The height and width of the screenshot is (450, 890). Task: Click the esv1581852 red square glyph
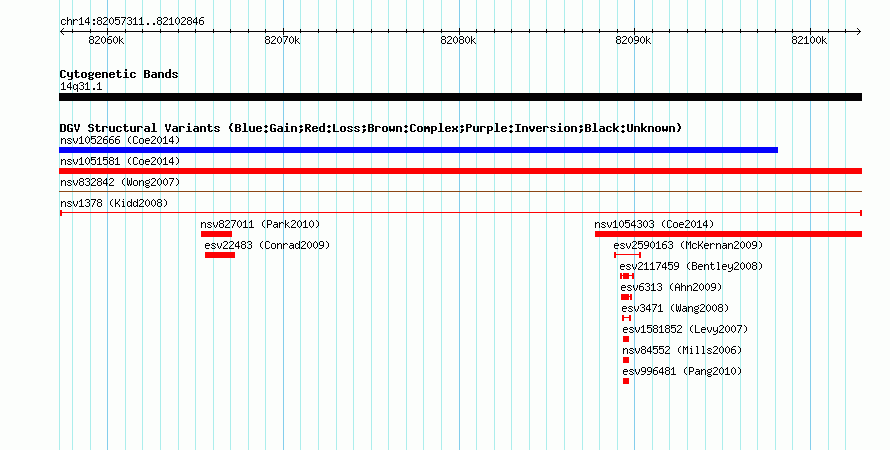pyautogui.click(x=626, y=339)
